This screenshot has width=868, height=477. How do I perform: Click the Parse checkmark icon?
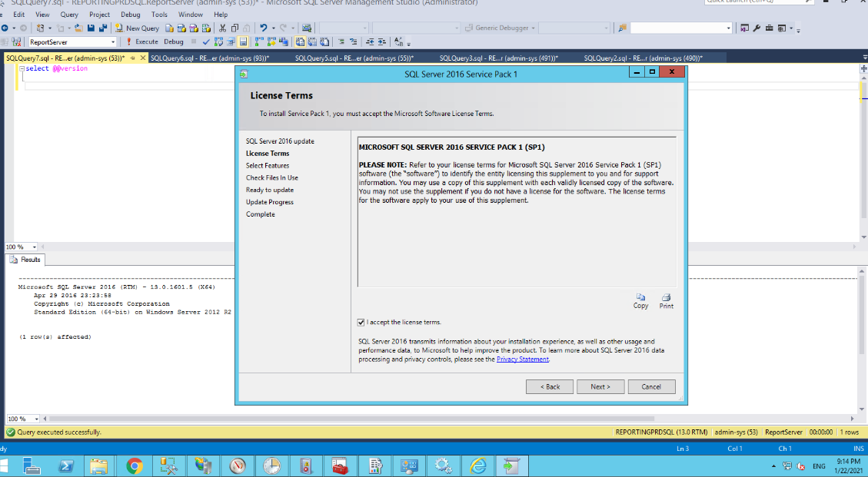pos(206,41)
